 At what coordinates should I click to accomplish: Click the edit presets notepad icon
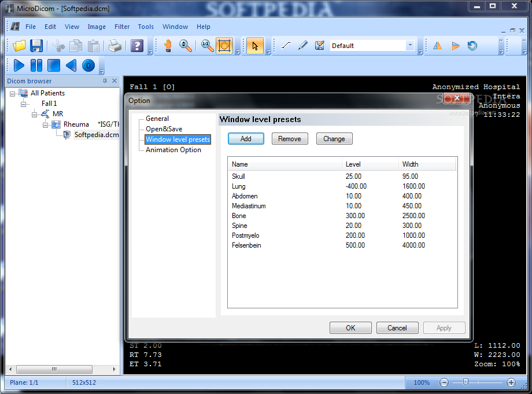tap(319, 46)
